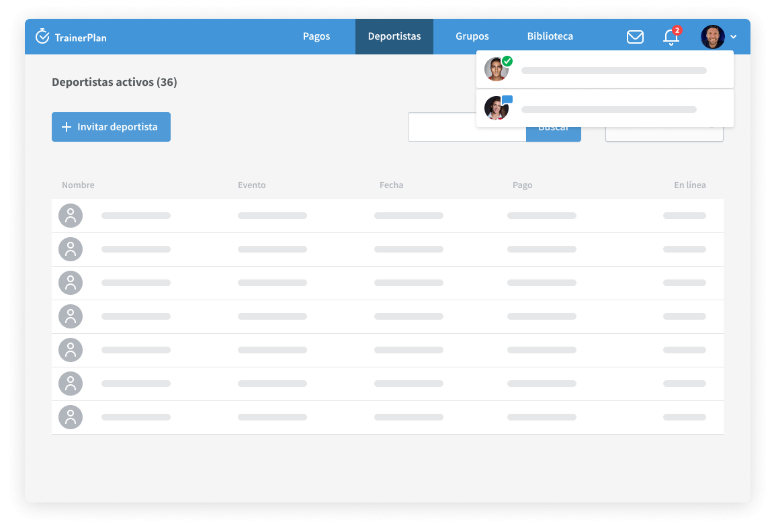
Task: Click the Invitar deportista button
Action: (x=111, y=127)
